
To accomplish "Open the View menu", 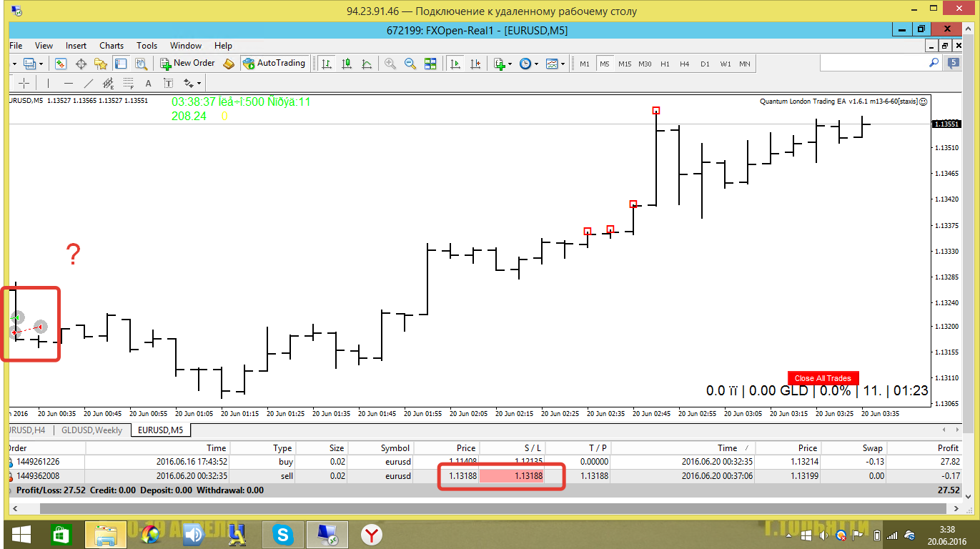I will (44, 46).
